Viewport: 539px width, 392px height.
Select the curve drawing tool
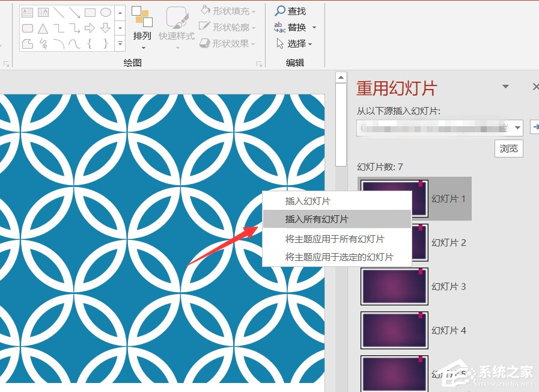(73, 43)
